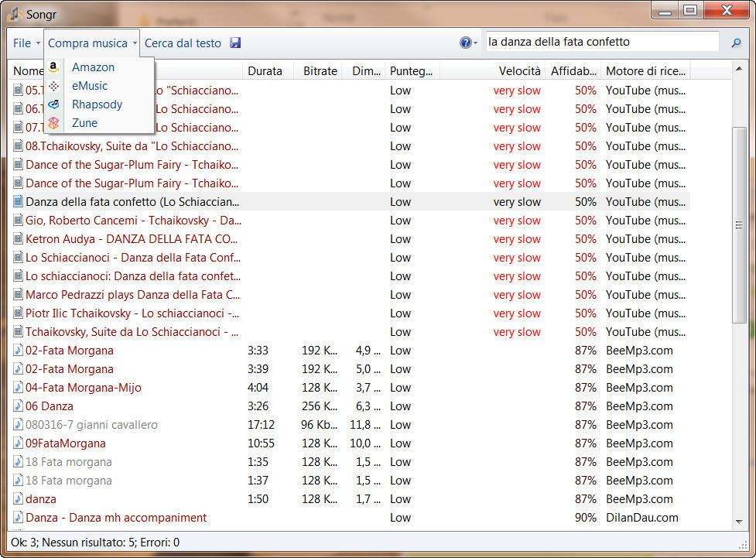
Task: Sort by Punteggio column header
Action: pos(412,71)
